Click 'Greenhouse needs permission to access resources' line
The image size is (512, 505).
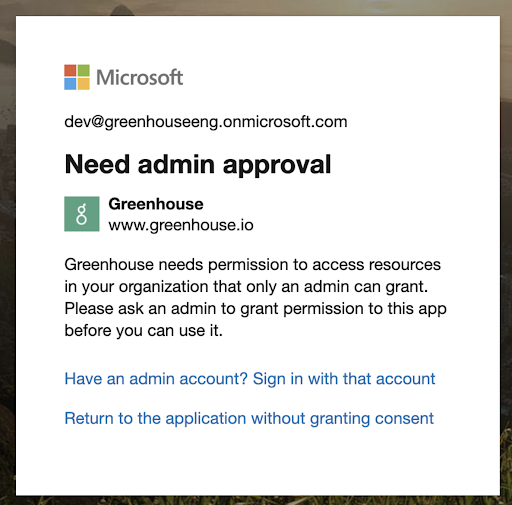[253, 265]
